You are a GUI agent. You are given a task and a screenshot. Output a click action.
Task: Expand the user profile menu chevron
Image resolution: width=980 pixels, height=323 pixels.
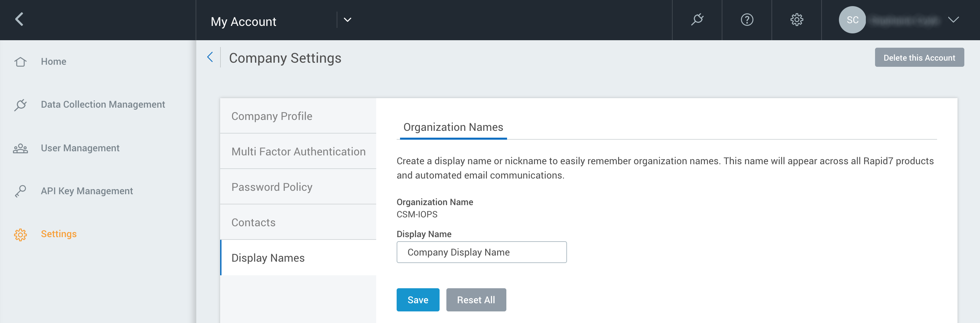953,20
